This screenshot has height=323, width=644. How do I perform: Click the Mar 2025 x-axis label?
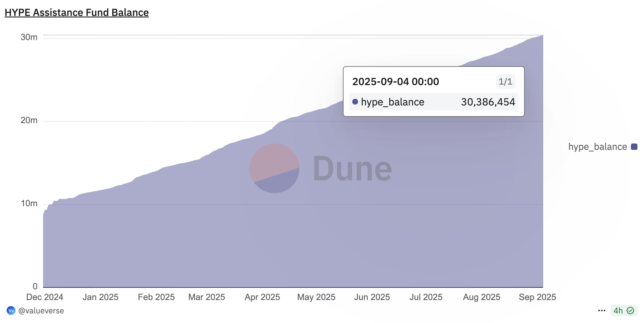pyautogui.click(x=207, y=297)
